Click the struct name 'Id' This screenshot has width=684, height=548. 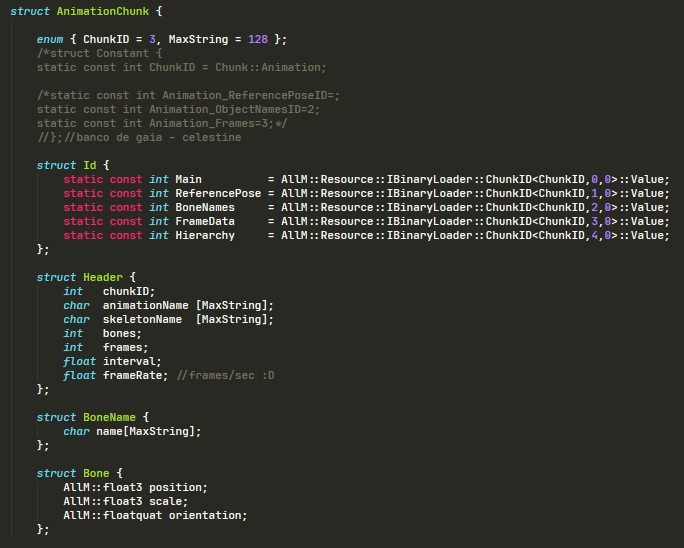coord(89,165)
